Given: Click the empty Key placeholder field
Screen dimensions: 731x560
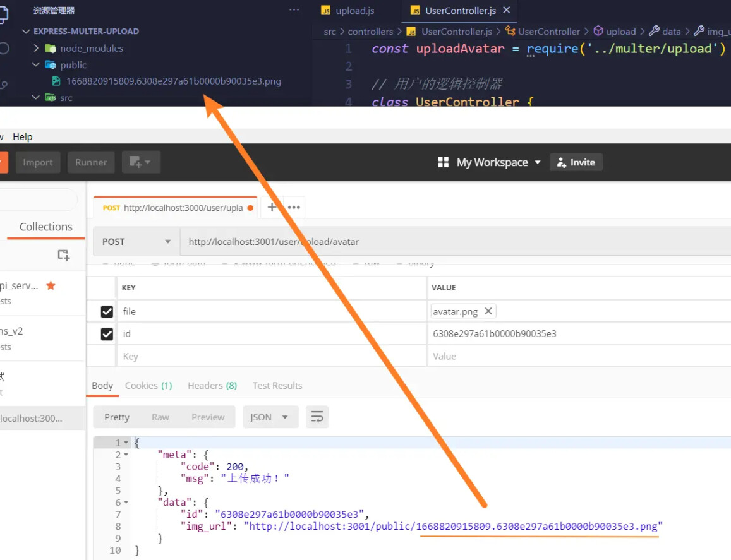Looking at the screenshot, I should 271,357.
